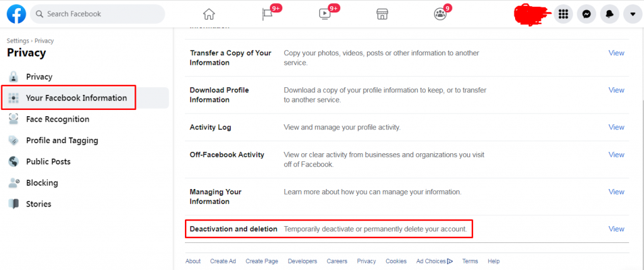Open the Ad Choices footer link
Image resolution: width=644 pixels, height=270 pixels.
pyautogui.click(x=435, y=261)
